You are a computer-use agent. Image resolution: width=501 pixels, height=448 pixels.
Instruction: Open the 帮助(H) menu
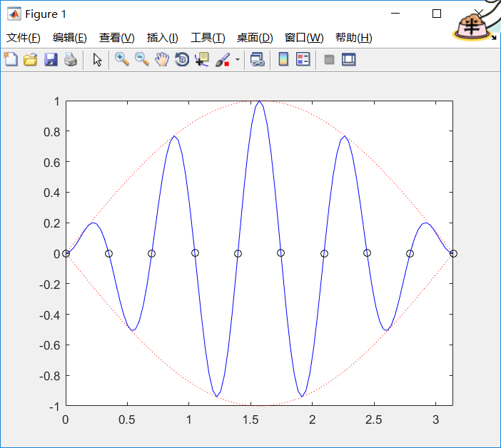tap(354, 38)
